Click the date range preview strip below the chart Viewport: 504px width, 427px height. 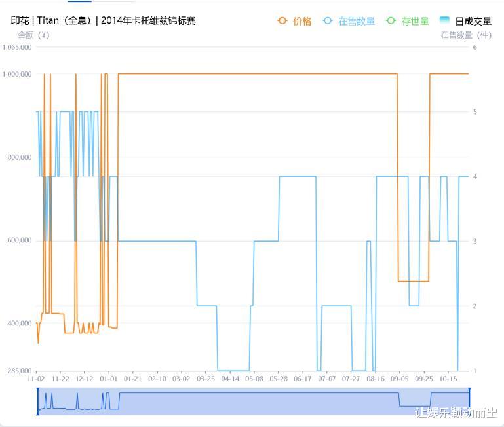click(254, 401)
